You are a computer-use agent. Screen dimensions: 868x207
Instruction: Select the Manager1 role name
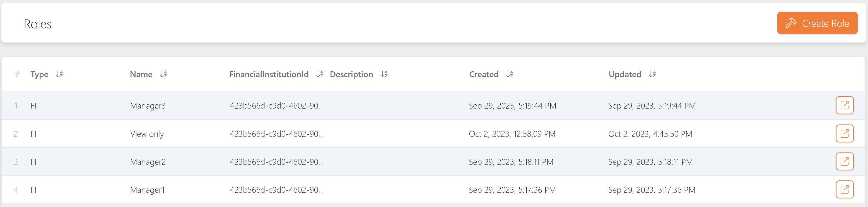(147, 190)
